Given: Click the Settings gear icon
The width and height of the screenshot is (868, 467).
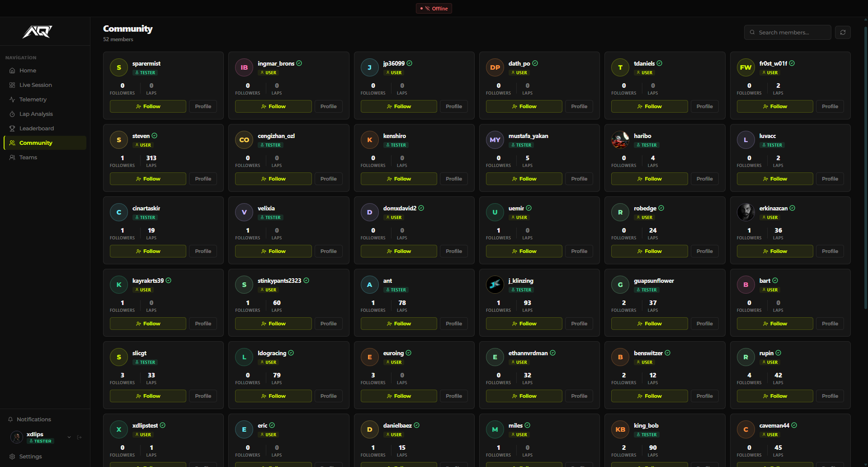Looking at the screenshot, I should pos(12,457).
